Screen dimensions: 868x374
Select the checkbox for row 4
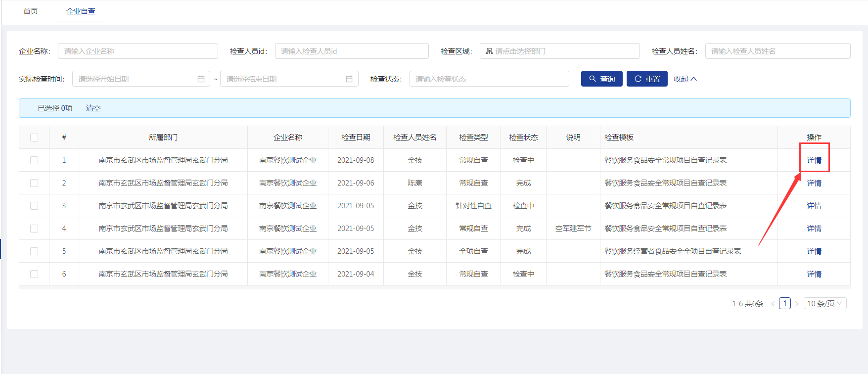click(x=34, y=229)
